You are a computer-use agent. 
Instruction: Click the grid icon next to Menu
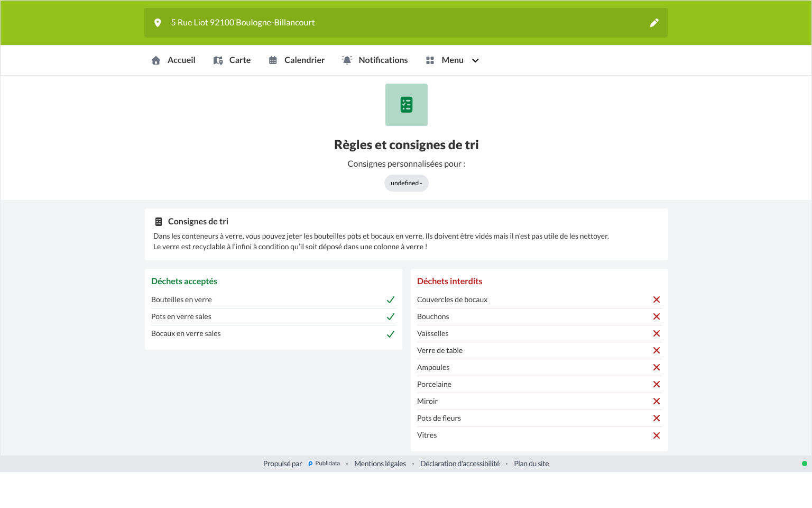pos(430,60)
